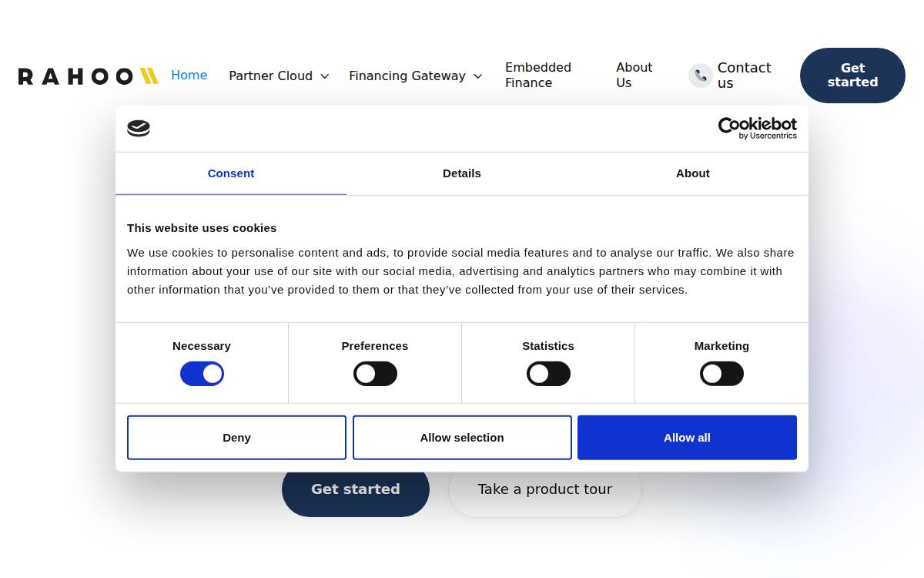Click the Allow selection button
The width and height of the screenshot is (924, 578).
coord(462,438)
